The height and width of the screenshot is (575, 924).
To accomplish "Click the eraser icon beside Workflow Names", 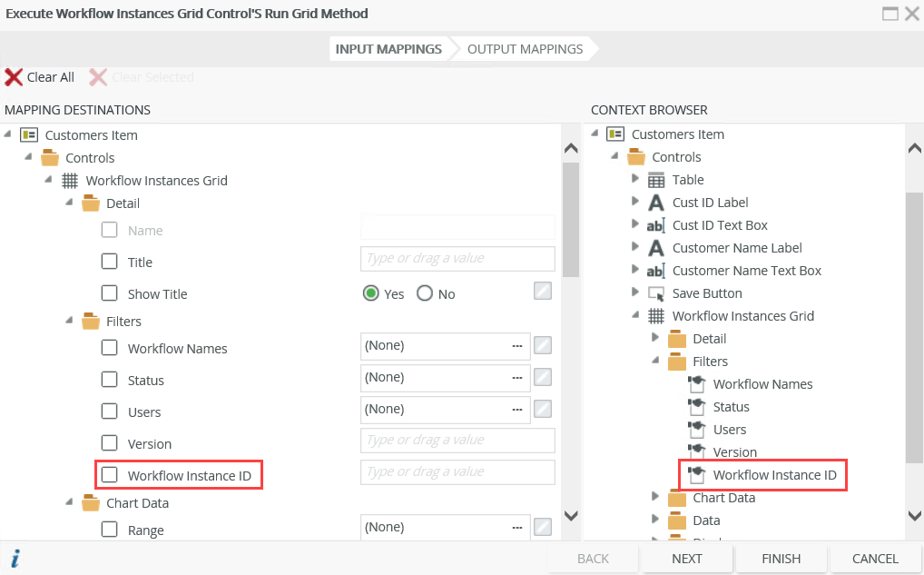I will (x=542, y=345).
